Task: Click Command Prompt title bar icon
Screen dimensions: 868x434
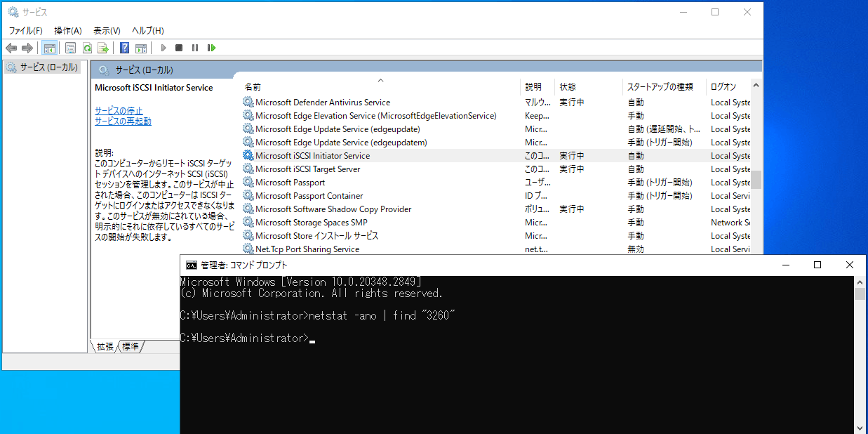Action: [x=191, y=265]
